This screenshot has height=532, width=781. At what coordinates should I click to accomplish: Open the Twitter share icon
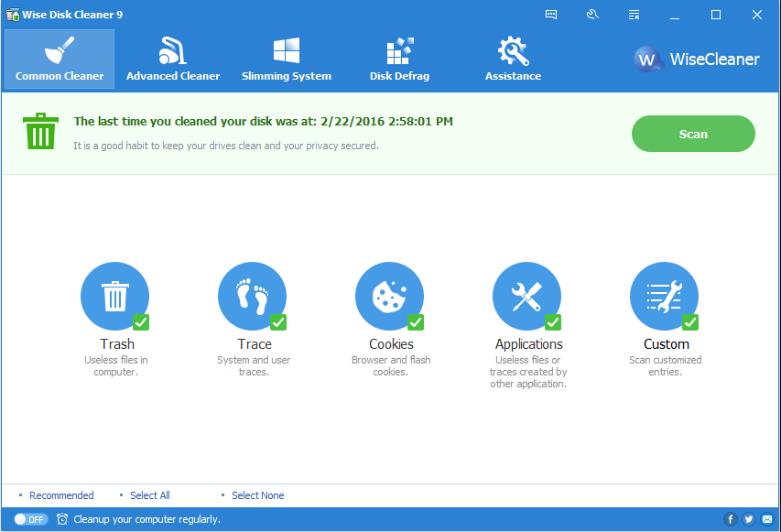pyautogui.click(x=749, y=519)
